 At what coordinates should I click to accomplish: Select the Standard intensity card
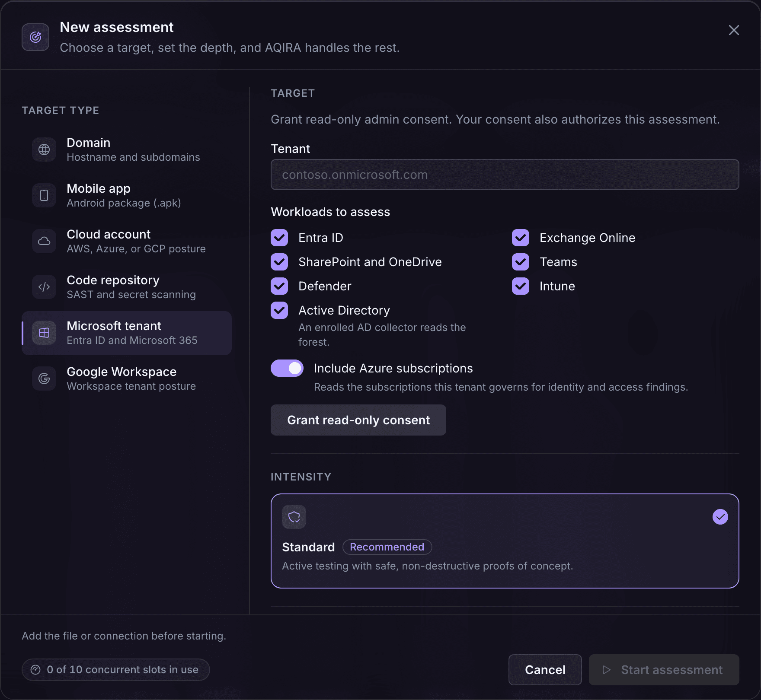pyautogui.click(x=505, y=541)
